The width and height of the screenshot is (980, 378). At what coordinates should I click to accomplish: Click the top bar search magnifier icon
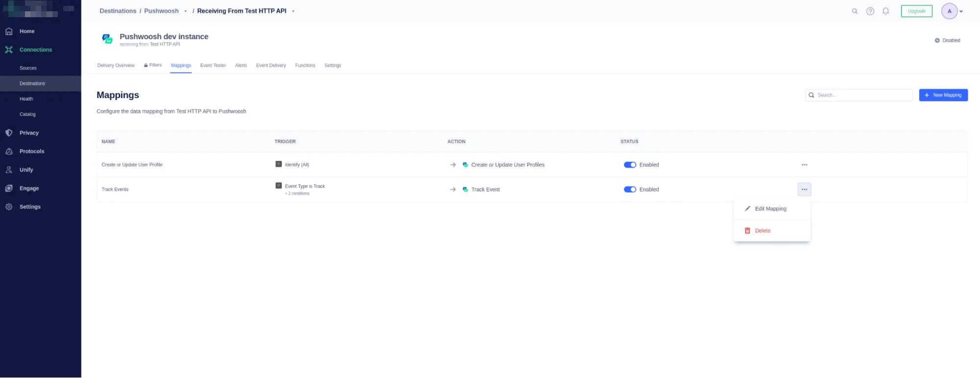pyautogui.click(x=854, y=11)
